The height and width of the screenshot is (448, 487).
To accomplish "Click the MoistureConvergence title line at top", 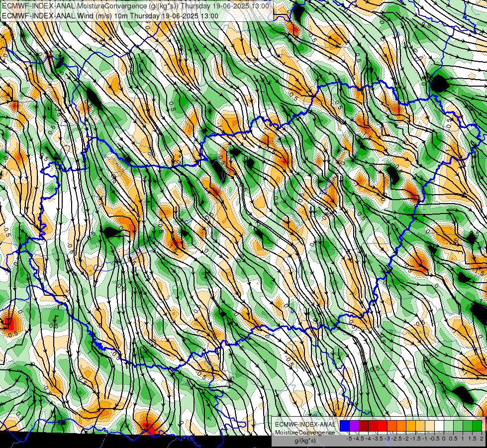I will coord(135,6).
